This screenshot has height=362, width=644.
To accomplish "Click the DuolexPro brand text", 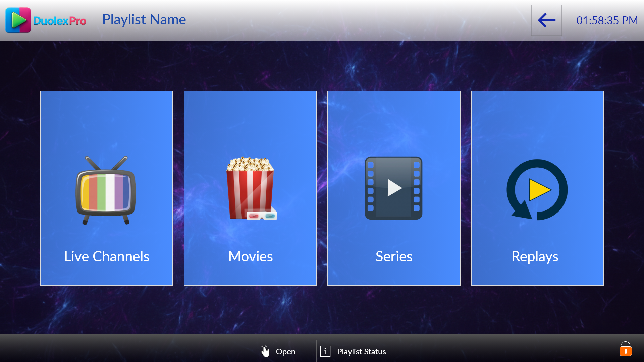I will click(60, 21).
